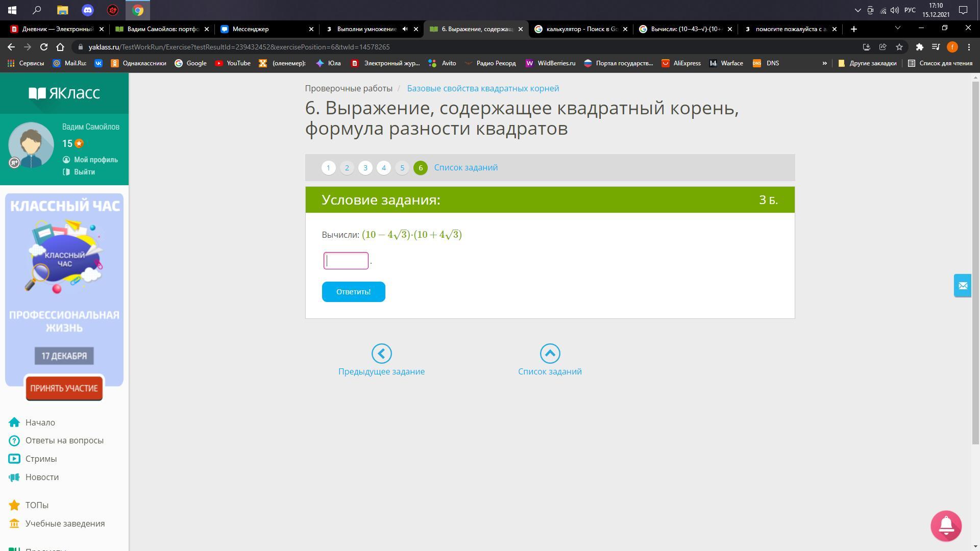Viewport: 980px width, 551px height.
Task: Open Discord from the taskbar
Action: [87, 10]
